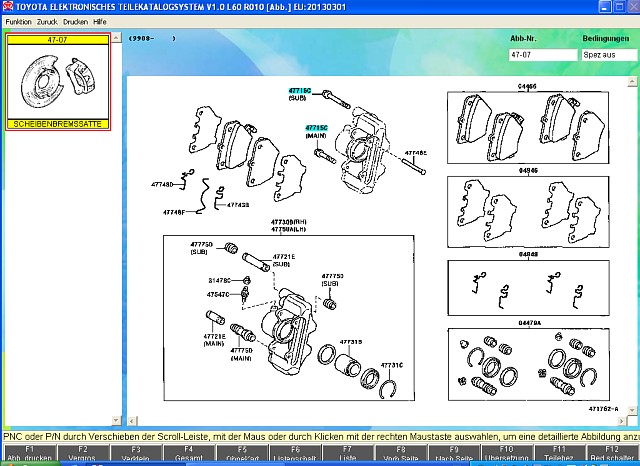Image resolution: width=640 pixels, height=466 pixels.
Task: Select the 47-07 Scheibenbremssattel thumbnail
Action: (58, 82)
